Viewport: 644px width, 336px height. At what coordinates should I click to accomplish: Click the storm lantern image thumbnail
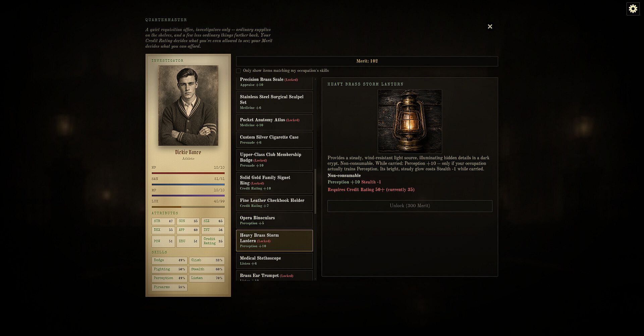410,121
